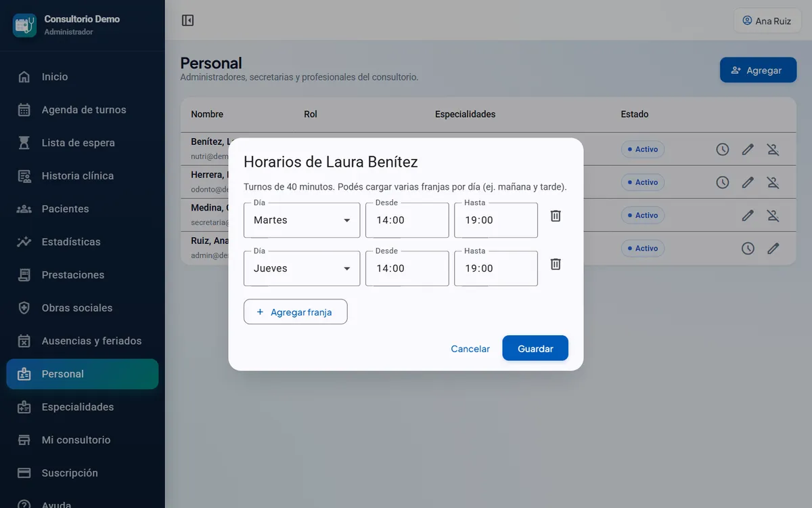Click the calendar-x icon for Ausencias y feriados

(24, 341)
